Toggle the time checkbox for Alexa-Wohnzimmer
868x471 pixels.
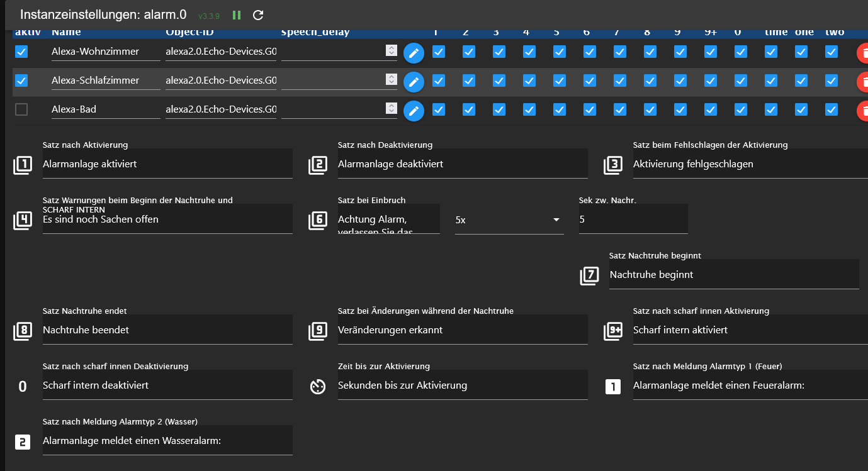(771, 52)
